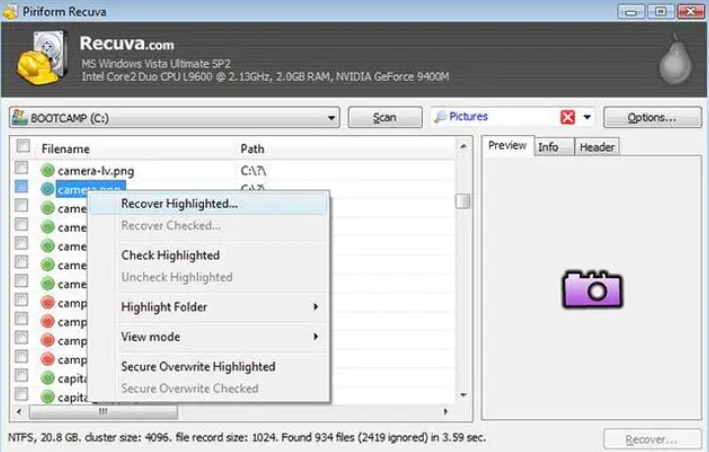Click the magnifier icon next to Pictures

coord(440,117)
